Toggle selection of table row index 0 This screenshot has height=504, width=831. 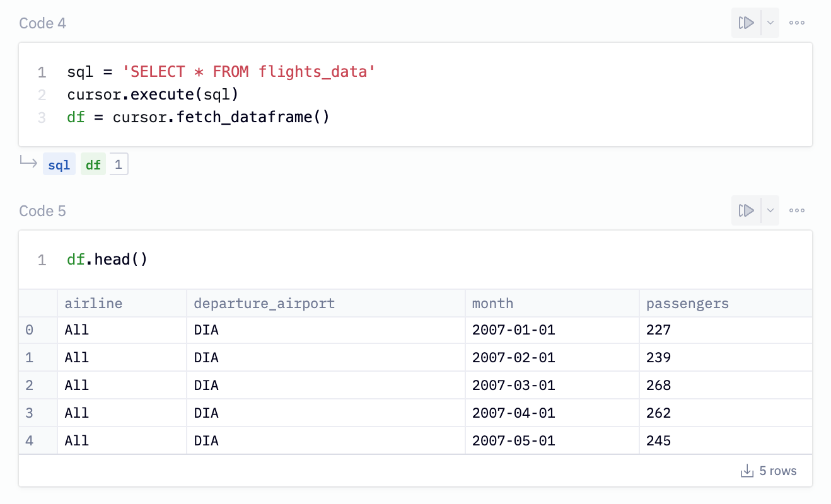tap(30, 329)
